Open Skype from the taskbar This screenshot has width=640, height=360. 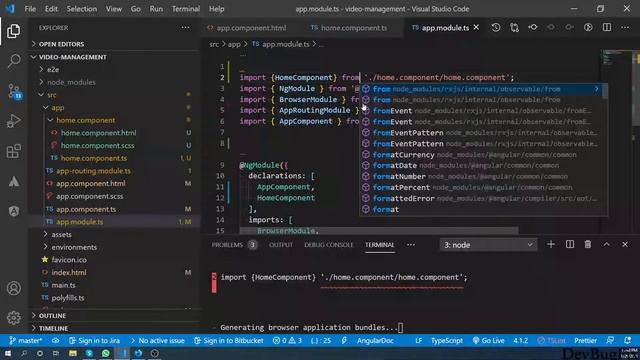pyautogui.click(x=89, y=353)
